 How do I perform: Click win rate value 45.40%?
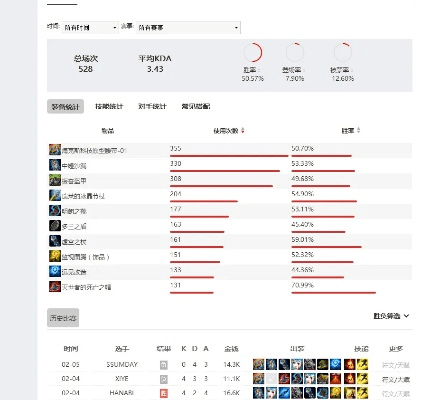click(x=302, y=224)
